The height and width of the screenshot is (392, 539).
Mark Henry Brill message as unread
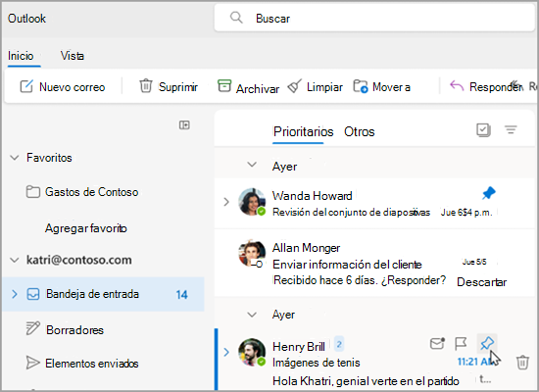pyautogui.click(x=437, y=343)
